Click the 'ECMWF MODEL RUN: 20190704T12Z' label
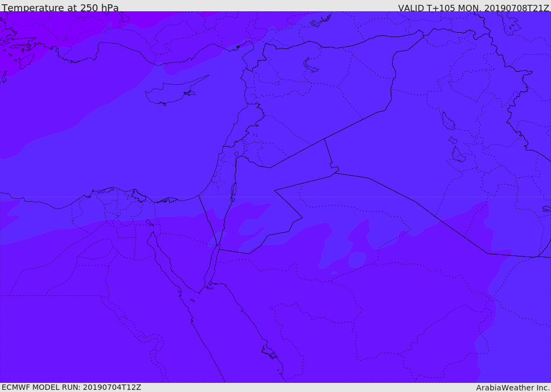 pos(72,387)
